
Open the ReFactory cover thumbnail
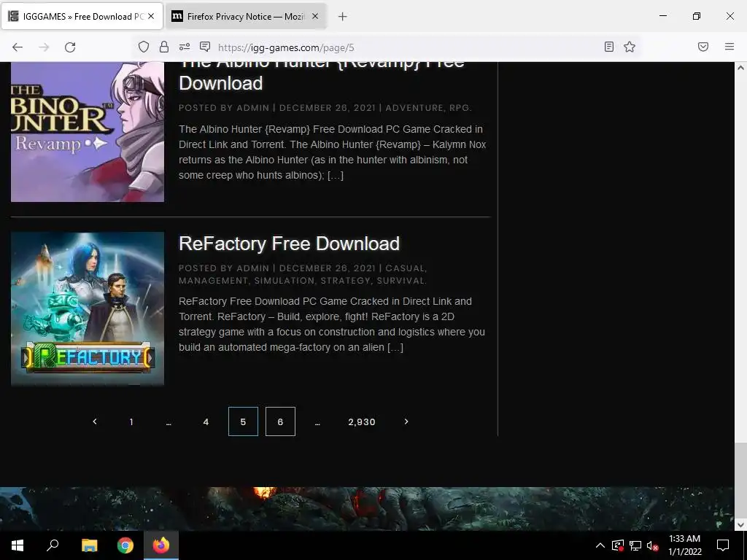coord(88,308)
